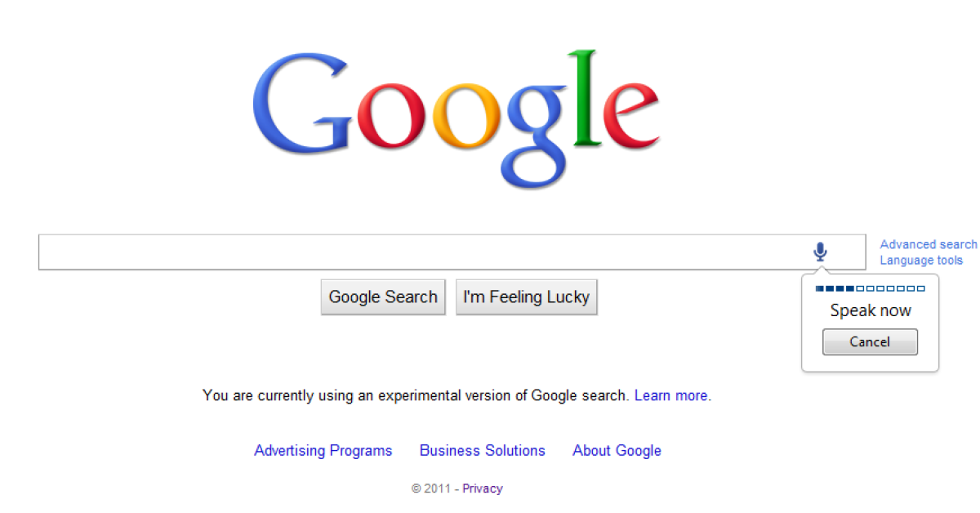Open the Language tools link

(x=921, y=261)
